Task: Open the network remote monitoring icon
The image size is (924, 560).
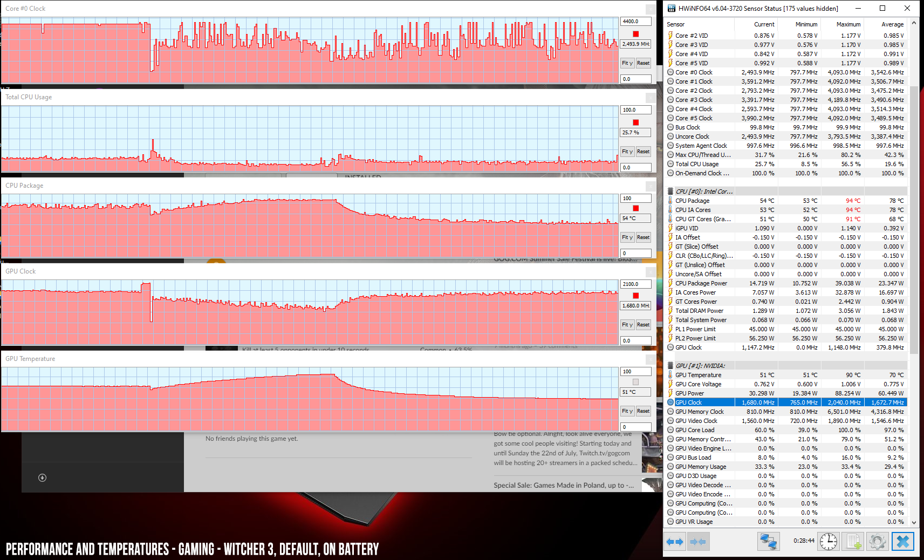Action: [x=769, y=542]
